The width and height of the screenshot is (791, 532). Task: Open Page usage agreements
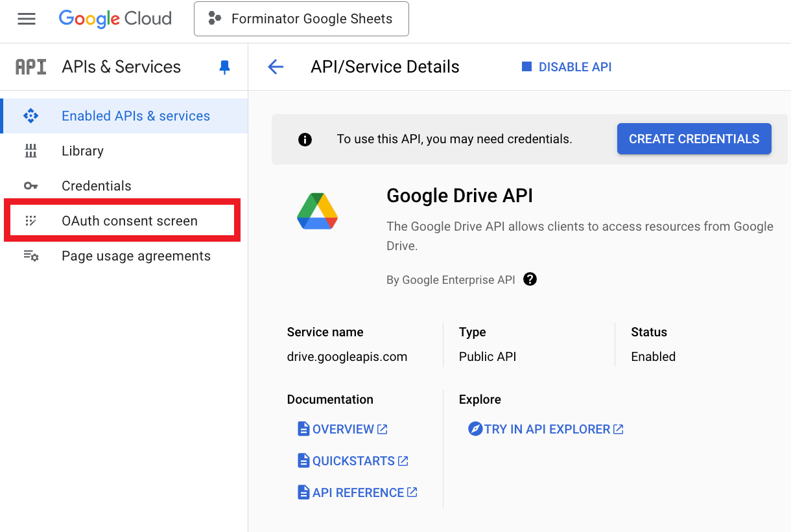point(124,256)
